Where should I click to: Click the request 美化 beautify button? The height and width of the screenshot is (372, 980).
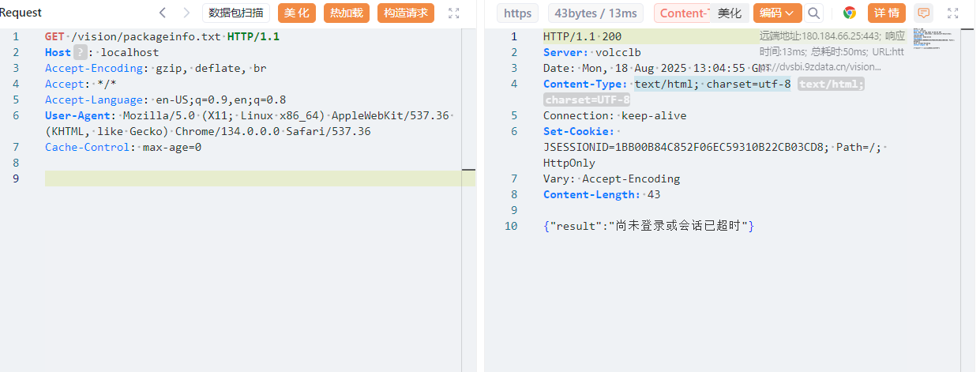tap(297, 13)
